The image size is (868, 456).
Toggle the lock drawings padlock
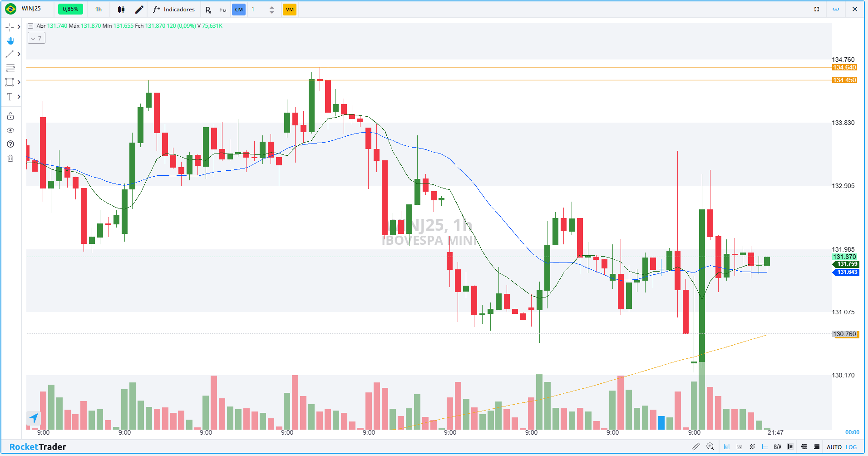[10, 116]
